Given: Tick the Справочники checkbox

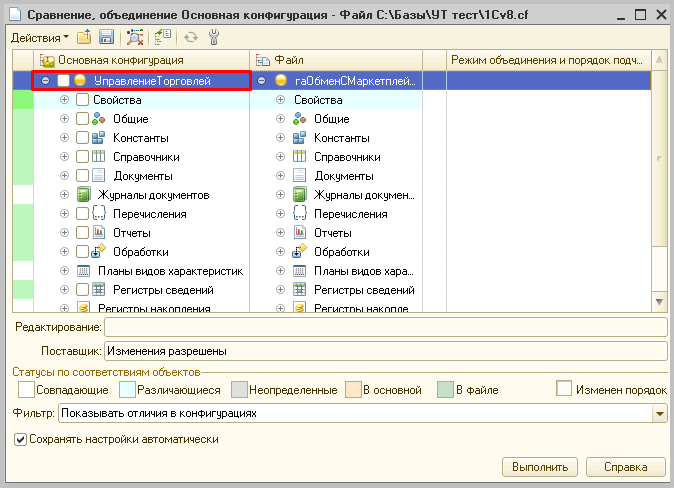Looking at the screenshot, I should point(82,157).
